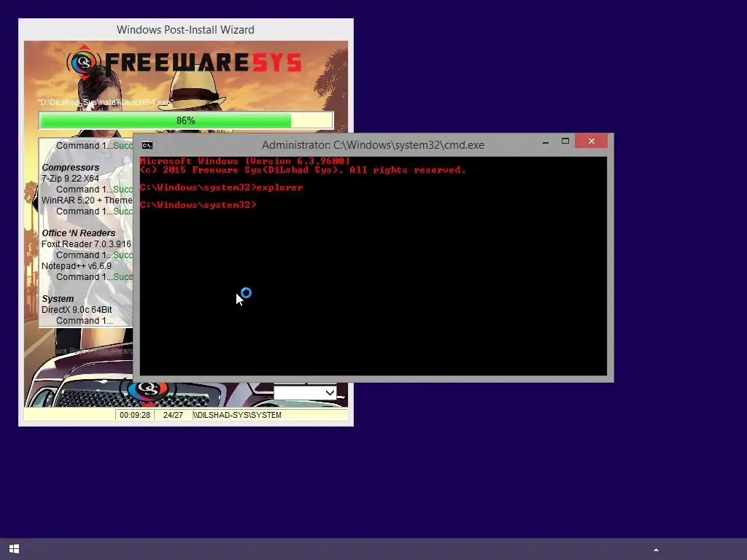Click 'Command 1...' line under Notepad++ v6.6.9
Image resolution: width=747 pixels, height=560 pixels.
click(94, 277)
